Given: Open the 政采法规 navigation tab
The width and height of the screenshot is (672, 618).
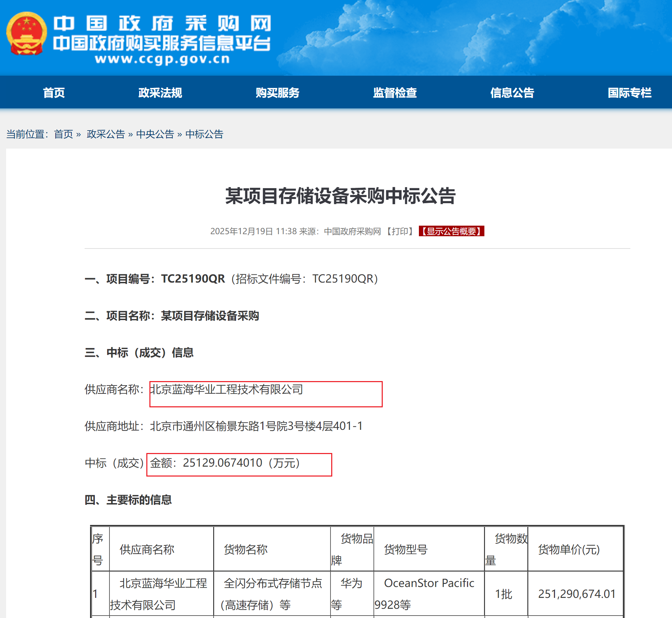Looking at the screenshot, I should (160, 93).
